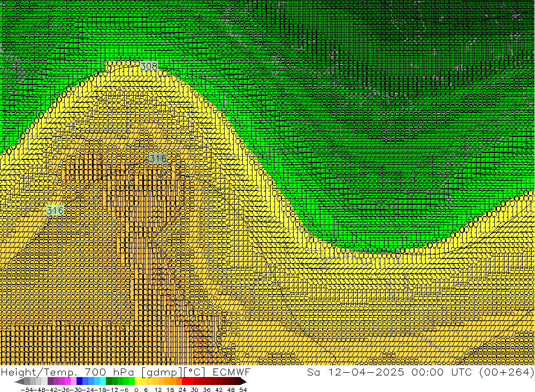Select the yellow legend swatch at 0

(137, 381)
